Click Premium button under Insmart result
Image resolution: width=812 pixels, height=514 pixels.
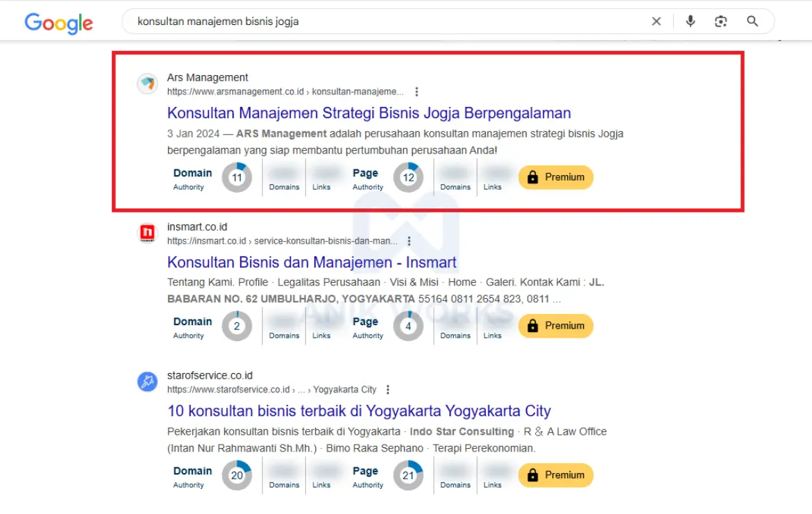tap(555, 326)
